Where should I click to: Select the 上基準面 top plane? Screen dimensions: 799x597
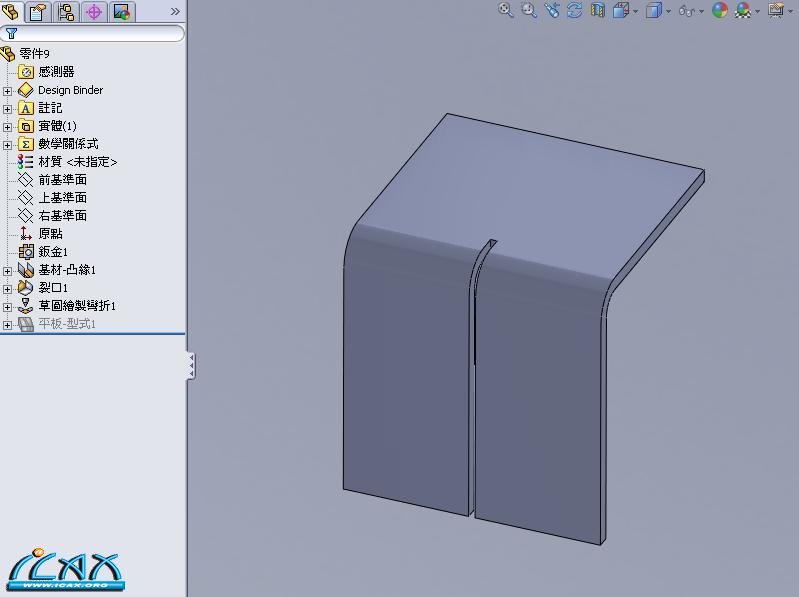click(62, 198)
